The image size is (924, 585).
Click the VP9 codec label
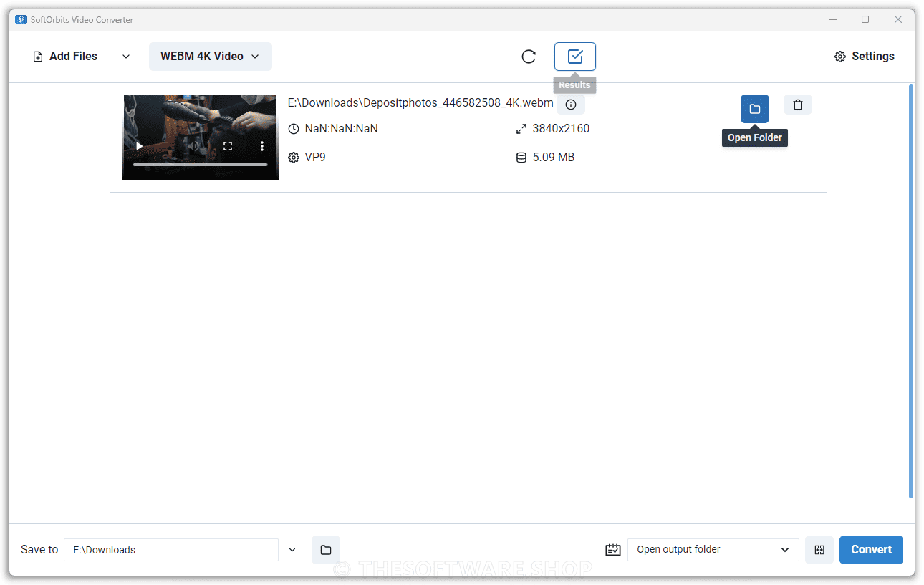click(x=315, y=157)
